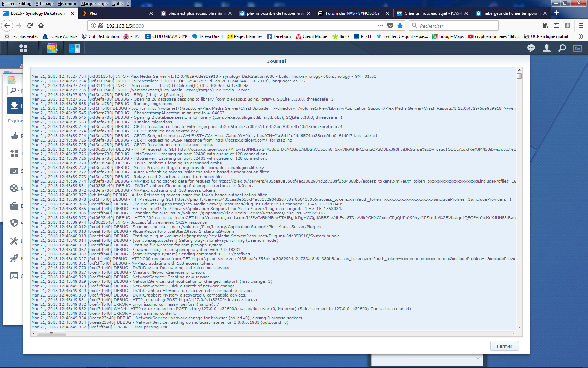The height and width of the screenshot is (368, 588).
Task: Select Installed packages icon in Package Center
Action: click(x=14, y=105)
